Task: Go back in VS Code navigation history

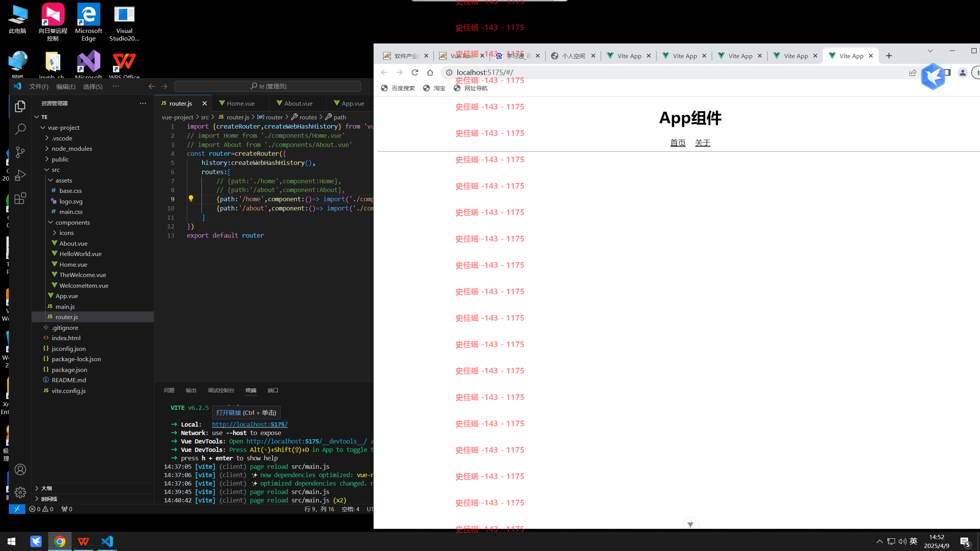Action: (152, 86)
